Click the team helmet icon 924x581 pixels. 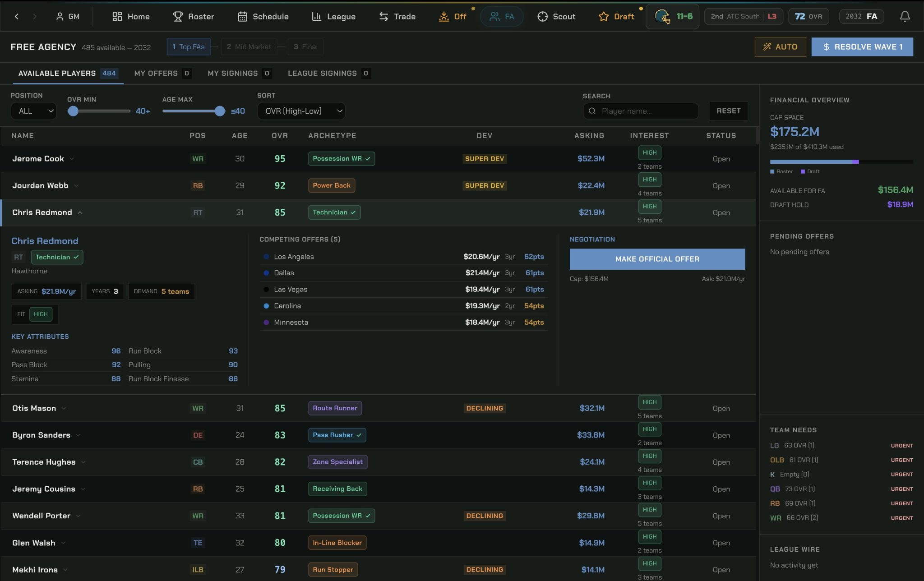click(x=662, y=17)
